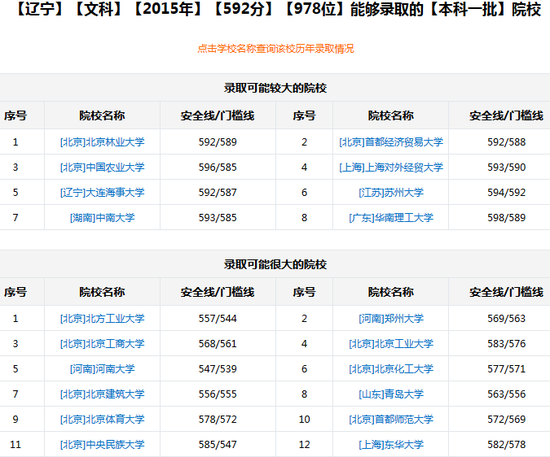Open the 北京建筑大学 link
The height and width of the screenshot is (457, 550).
click(102, 394)
